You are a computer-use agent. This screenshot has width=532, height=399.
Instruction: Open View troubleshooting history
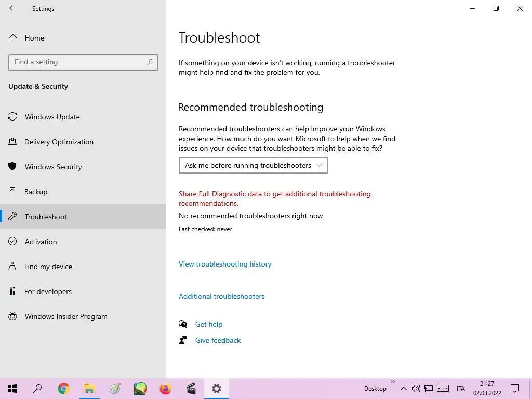[225, 264]
